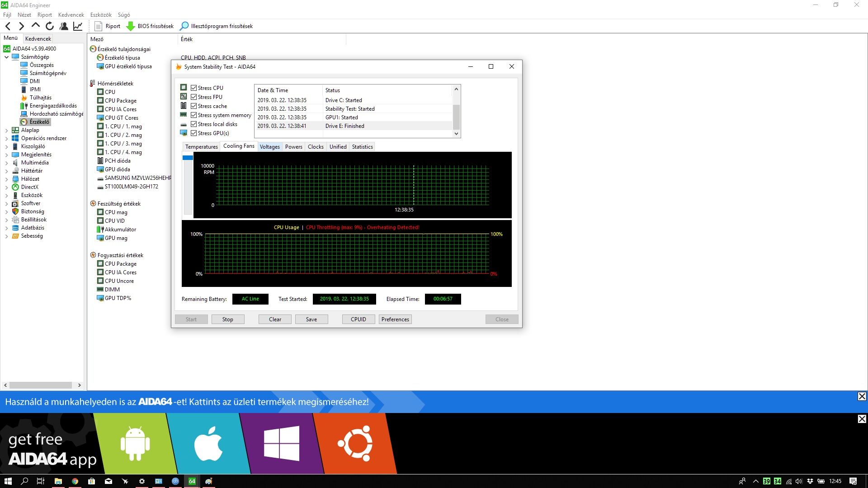
Task: Switch to the Statistics tab
Action: [x=363, y=147]
